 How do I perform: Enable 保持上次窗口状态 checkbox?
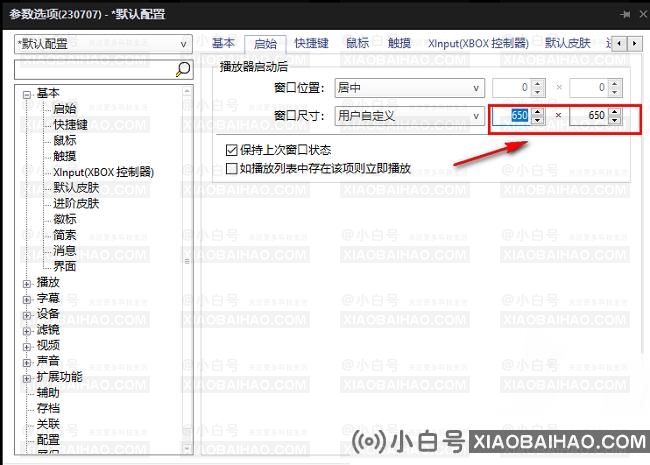click(231, 150)
